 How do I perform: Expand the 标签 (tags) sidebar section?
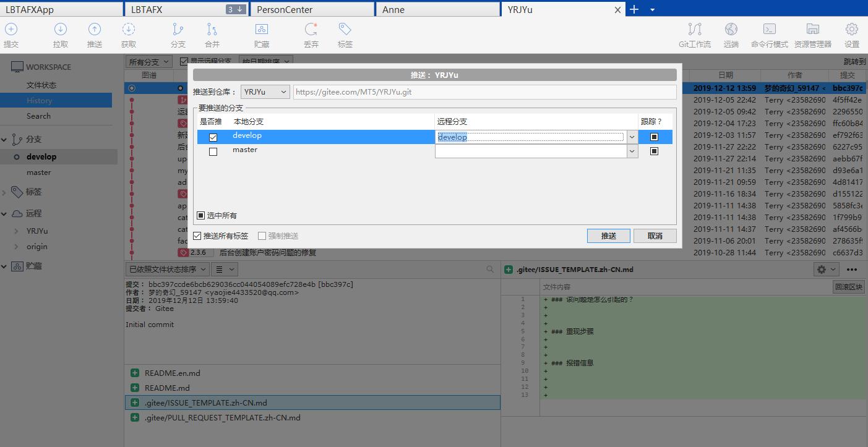click(4, 192)
